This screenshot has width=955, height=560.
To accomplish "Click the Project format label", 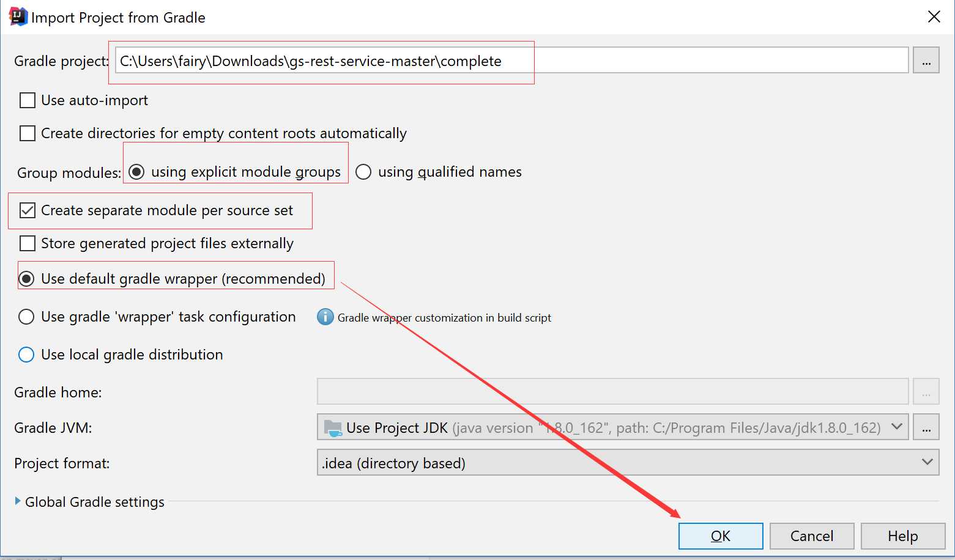I will 62,463.
